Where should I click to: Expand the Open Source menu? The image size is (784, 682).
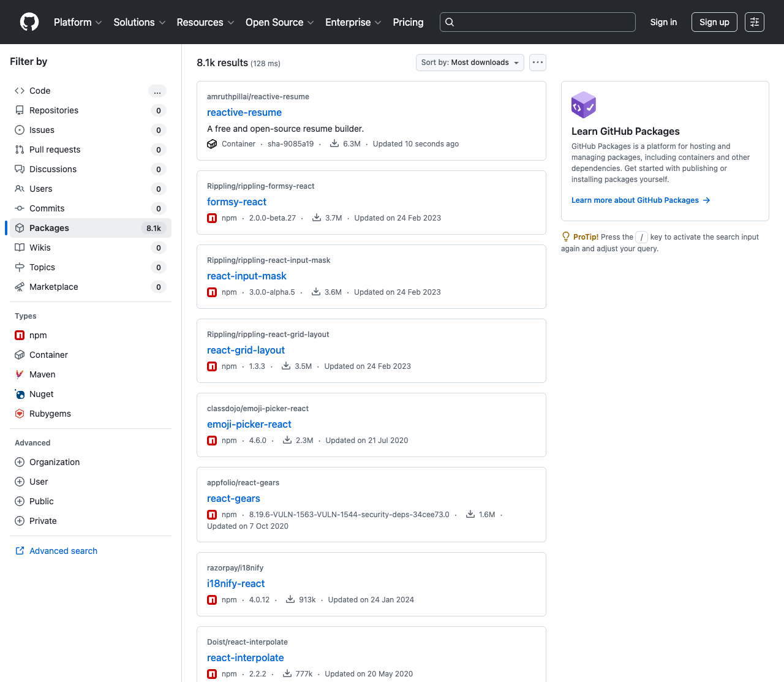click(x=280, y=22)
